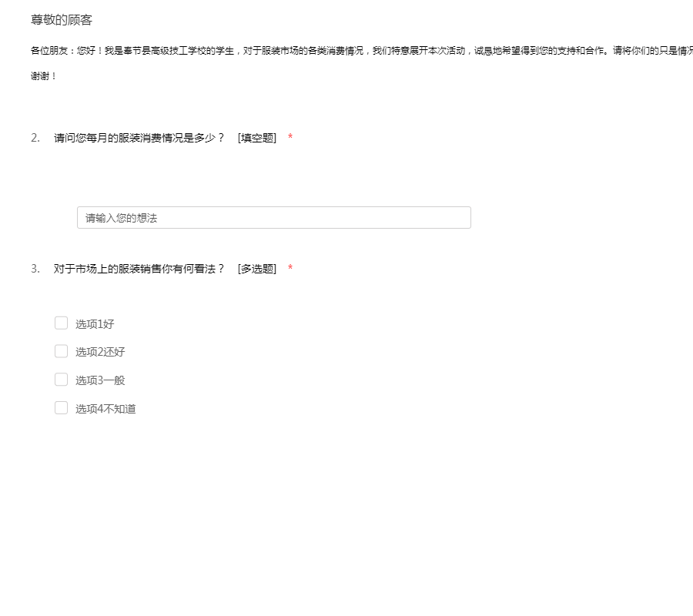This screenshot has height=616, width=693.
Task: Click the question 3 title about clothing sales
Action: pyautogui.click(x=139, y=269)
